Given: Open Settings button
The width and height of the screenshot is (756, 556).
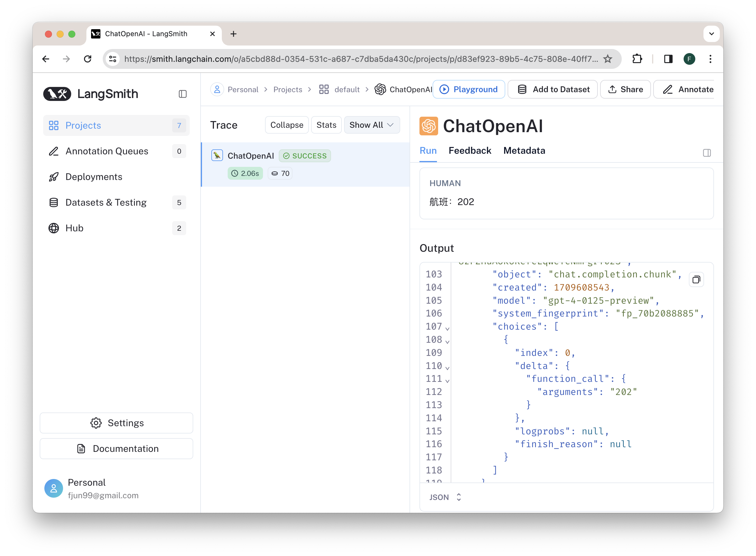Looking at the screenshot, I should click(x=116, y=423).
